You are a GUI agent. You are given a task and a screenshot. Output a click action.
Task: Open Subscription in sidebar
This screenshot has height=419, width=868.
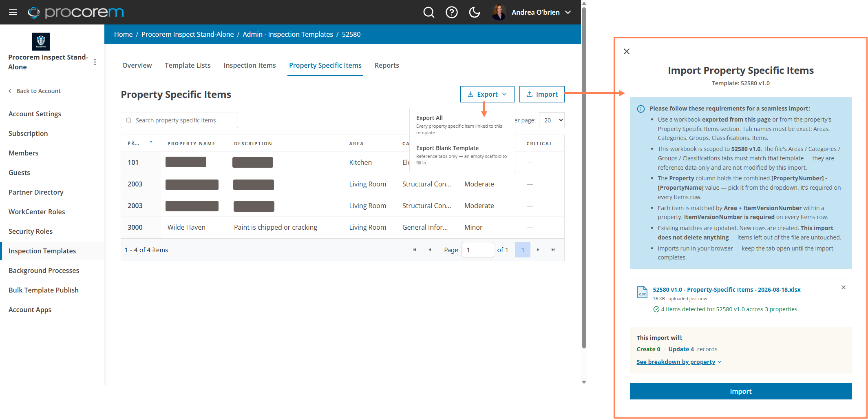pos(28,133)
